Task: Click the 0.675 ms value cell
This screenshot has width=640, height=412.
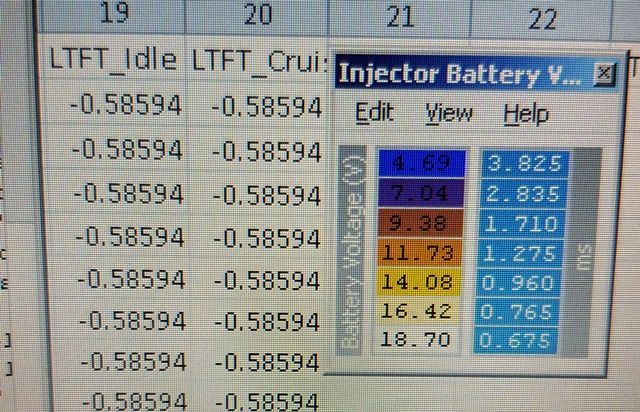Action: pos(524,340)
